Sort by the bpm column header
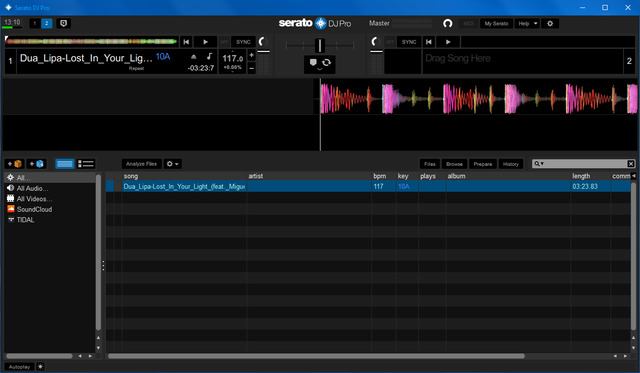 pyautogui.click(x=383, y=176)
